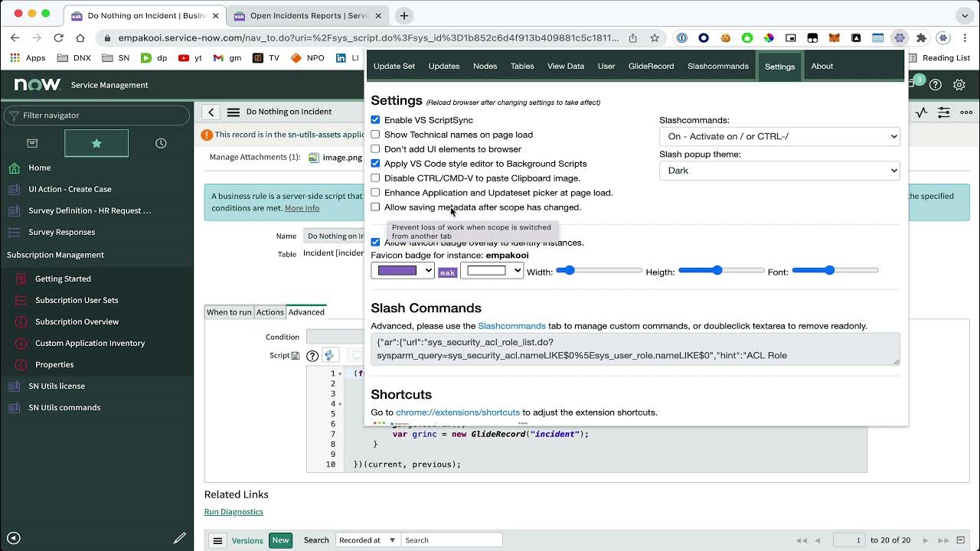Screen dimensions: 980x551
Task: Click the picture-in-picture extension icon
Action: (791, 37)
